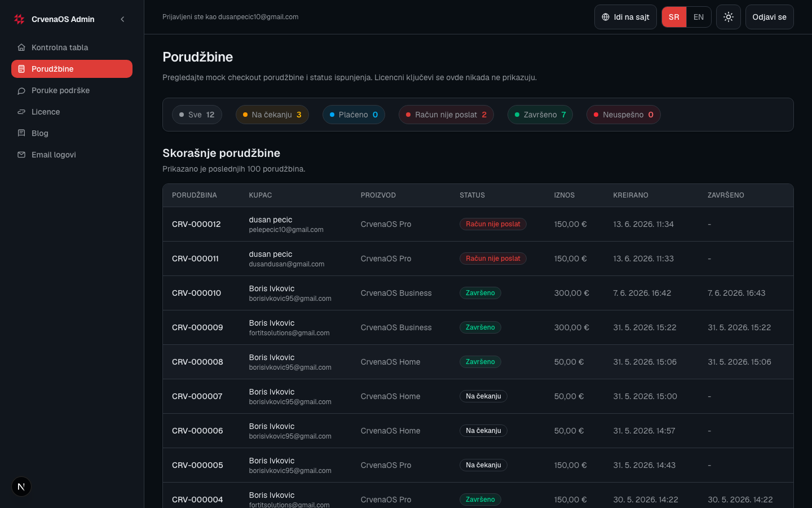Open Email logovi section
Viewport: 812px width, 508px height.
click(72, 155)
